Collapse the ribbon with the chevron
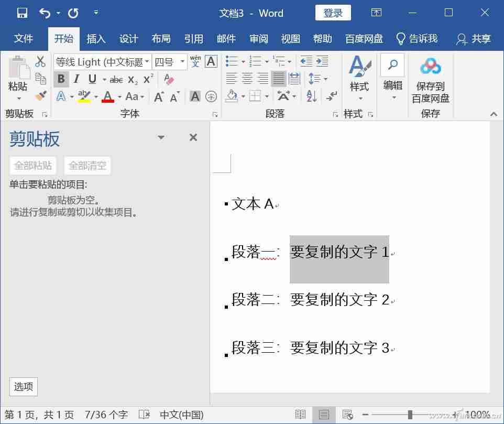Image resolution: width=504 pixels, height=424 pixels. point(494,114)
